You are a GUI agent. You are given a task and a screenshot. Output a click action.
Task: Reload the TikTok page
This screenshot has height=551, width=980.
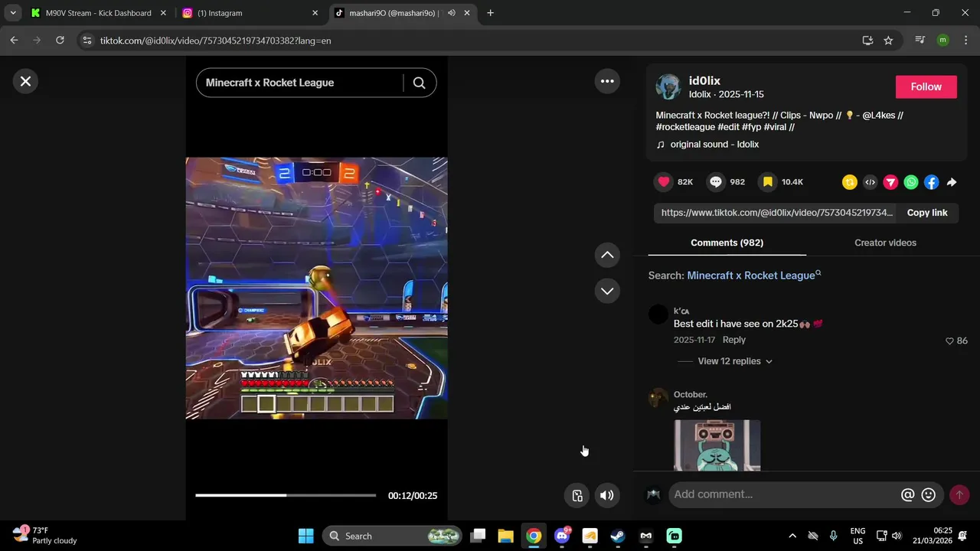pos(60,41)
